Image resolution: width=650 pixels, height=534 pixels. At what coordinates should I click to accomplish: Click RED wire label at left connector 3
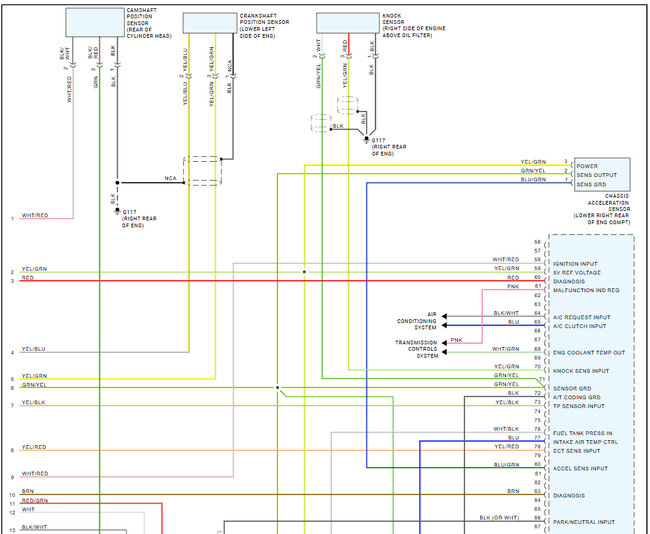pyautogui.click(x=28, y=278)
